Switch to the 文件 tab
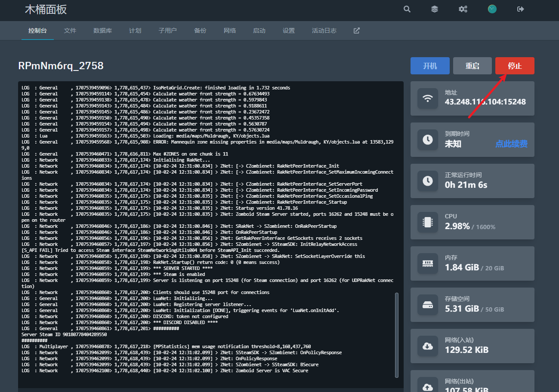Screen dimensions: 559x392 point(70,31)
